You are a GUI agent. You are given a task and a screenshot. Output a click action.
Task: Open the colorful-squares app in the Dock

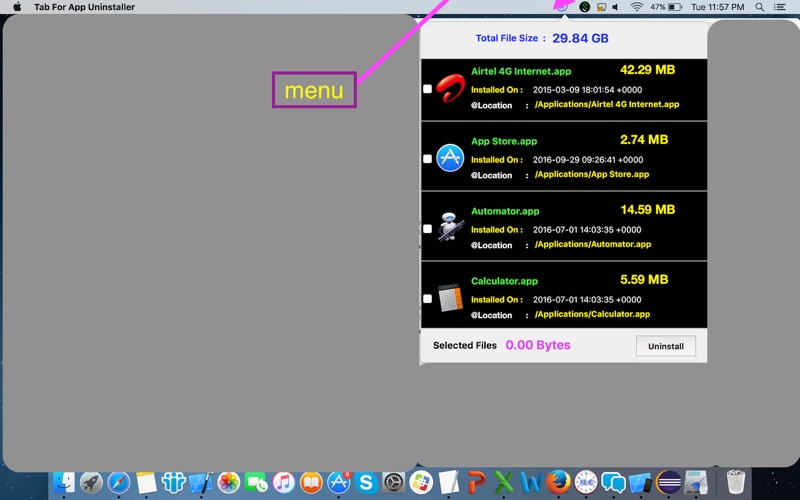pyautogui.click(x=421, y=482)
